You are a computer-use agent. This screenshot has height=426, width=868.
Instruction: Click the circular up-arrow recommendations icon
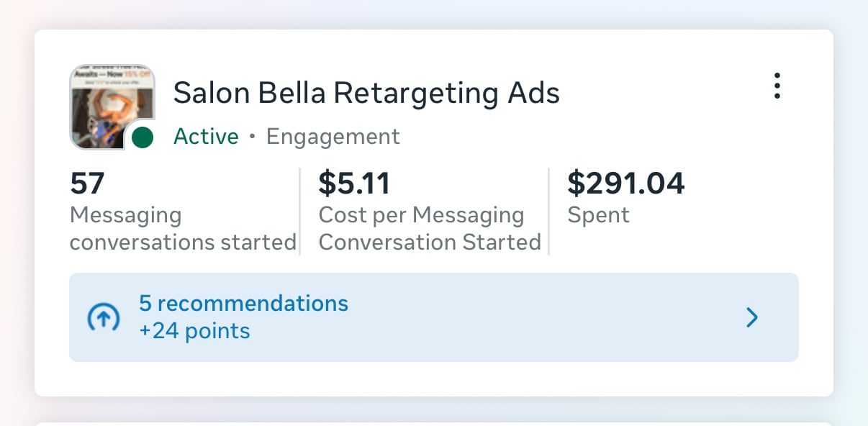(x=103, y=317)
